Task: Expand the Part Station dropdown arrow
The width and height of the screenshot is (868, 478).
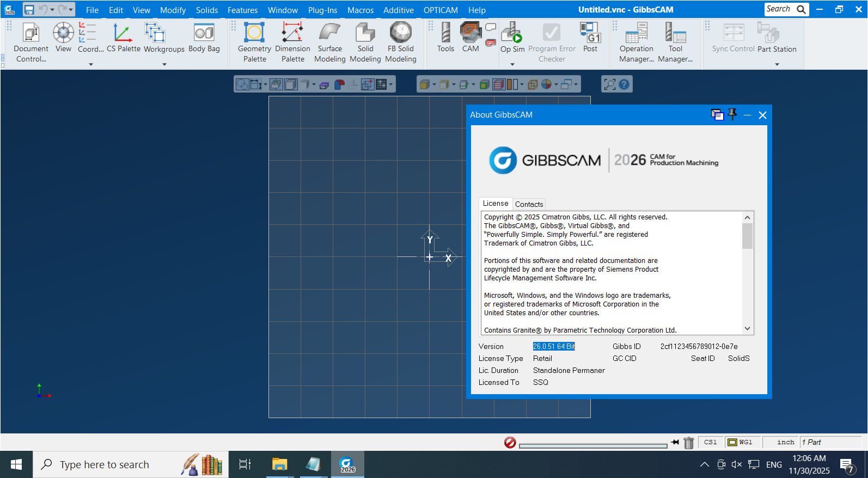Action: 777,64
